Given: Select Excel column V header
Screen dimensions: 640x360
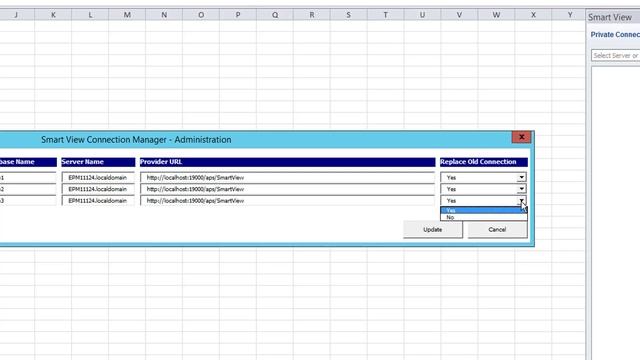Looking at the screenshot, I should point(459,15).
